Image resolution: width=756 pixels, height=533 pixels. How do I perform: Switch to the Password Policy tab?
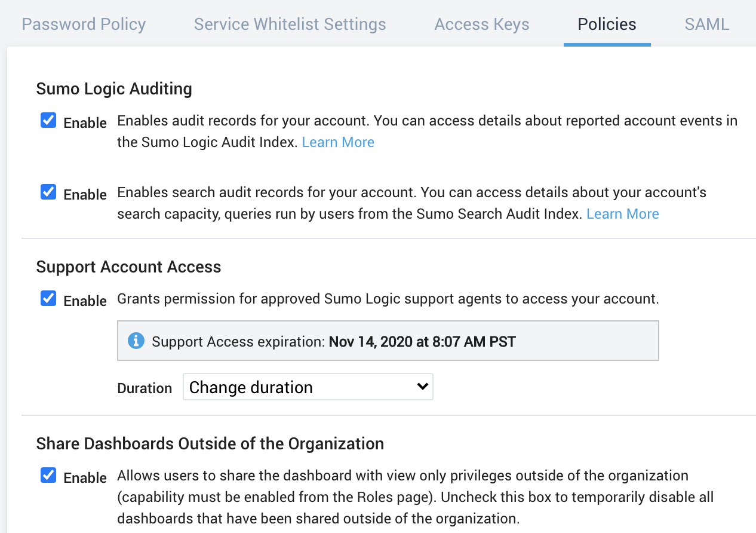(x=84, y=24)
